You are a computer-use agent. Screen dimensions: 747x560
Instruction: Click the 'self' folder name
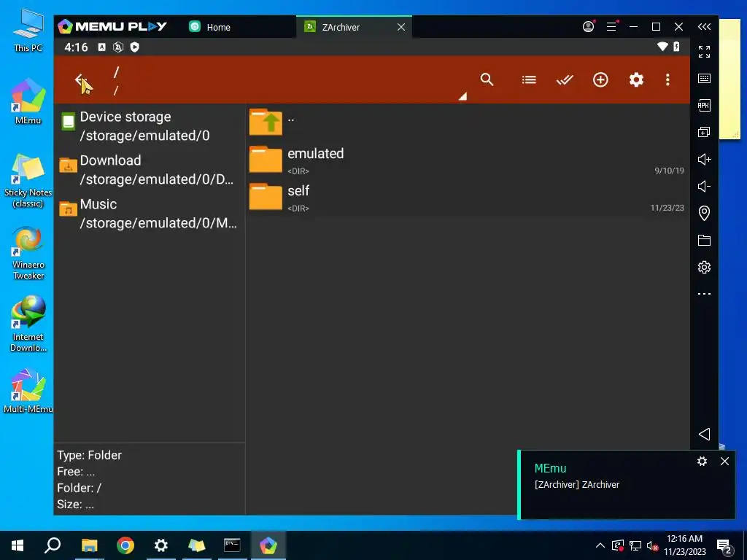pyautogui.click(x=298, y=190)
